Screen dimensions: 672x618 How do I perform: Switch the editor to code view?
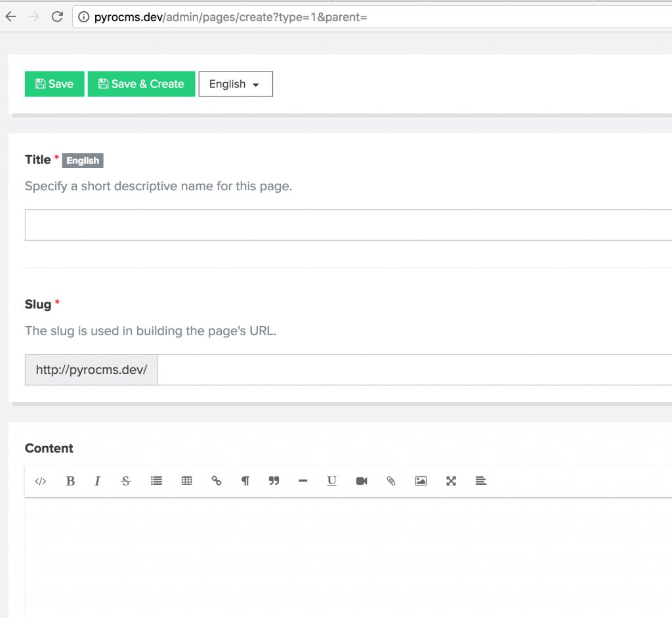(40, 481)
